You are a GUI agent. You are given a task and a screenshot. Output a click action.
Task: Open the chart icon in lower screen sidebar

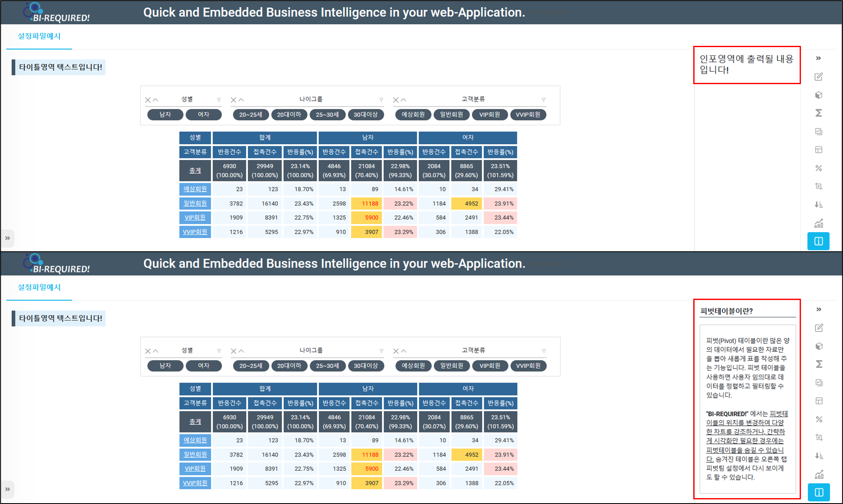pyautogui.click(x=819, y=474)
